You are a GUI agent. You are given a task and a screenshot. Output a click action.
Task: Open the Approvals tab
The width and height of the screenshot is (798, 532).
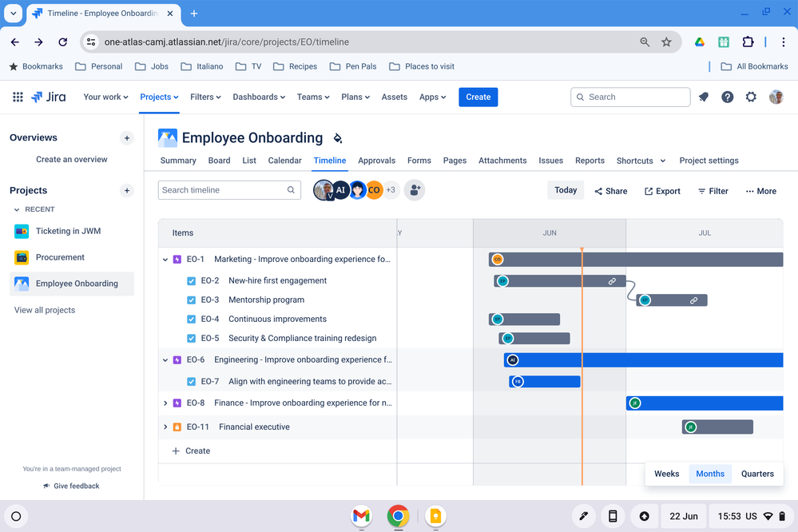coord(376,161)
